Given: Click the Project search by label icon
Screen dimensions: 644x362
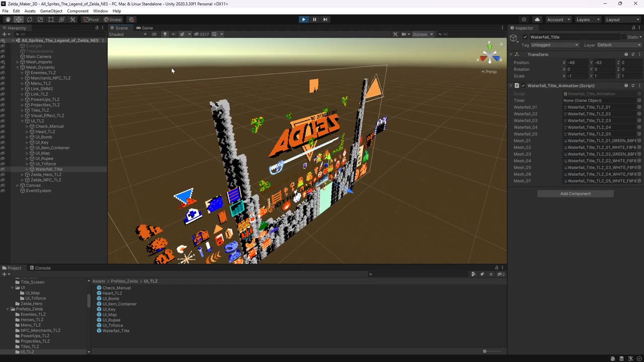Looking at the screenshot, I should pos(482,274).
